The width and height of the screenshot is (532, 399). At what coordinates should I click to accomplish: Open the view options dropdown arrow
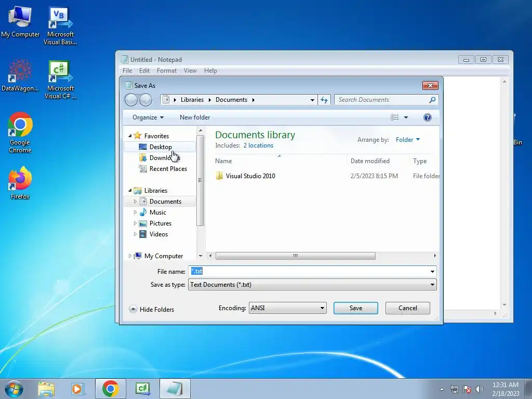pyautogui.click(x=406, y=117)
